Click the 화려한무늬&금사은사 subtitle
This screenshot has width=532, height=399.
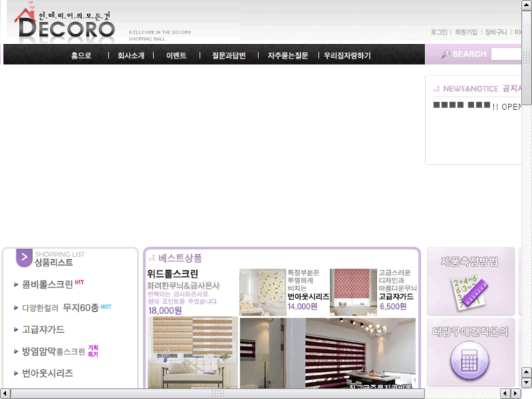(183, 286)
